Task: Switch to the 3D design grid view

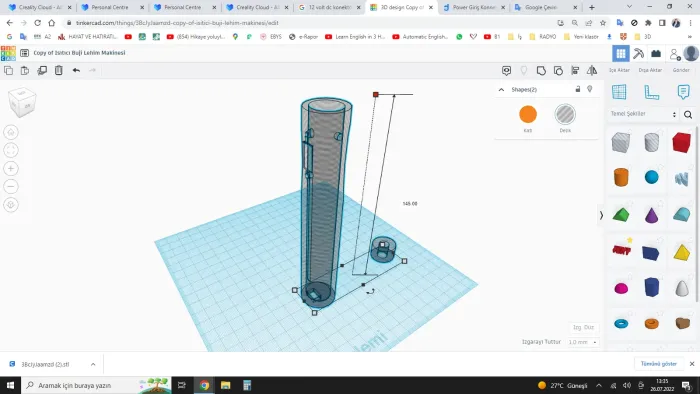Action: point(621,54)
